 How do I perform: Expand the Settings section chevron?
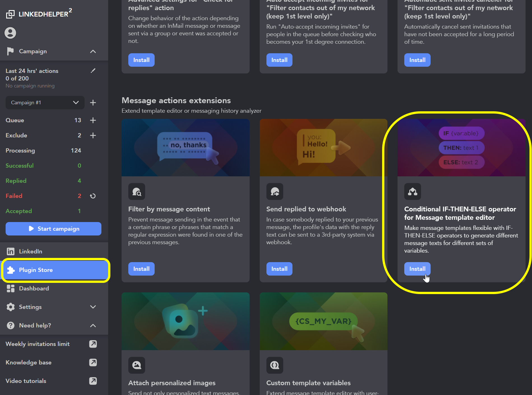(93, 307)
